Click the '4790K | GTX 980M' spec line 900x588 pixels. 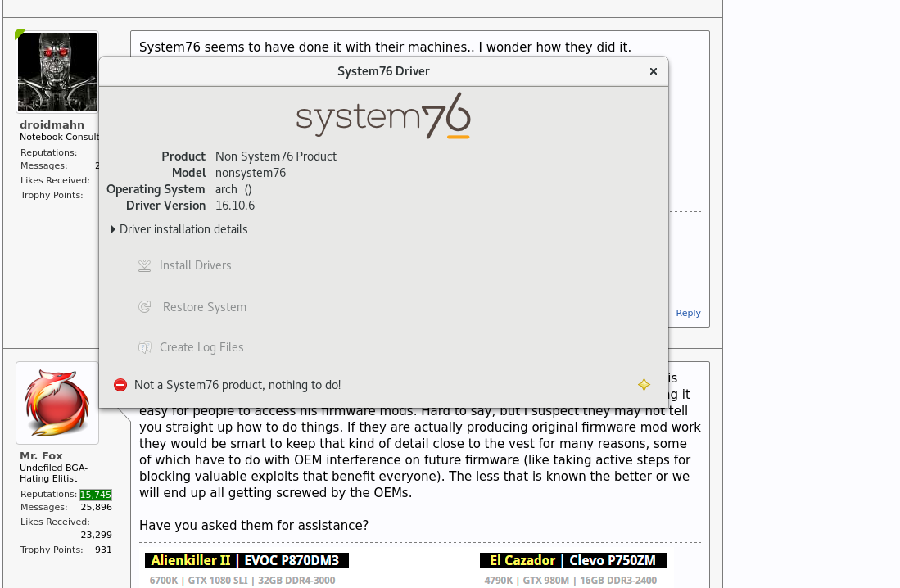571,581
